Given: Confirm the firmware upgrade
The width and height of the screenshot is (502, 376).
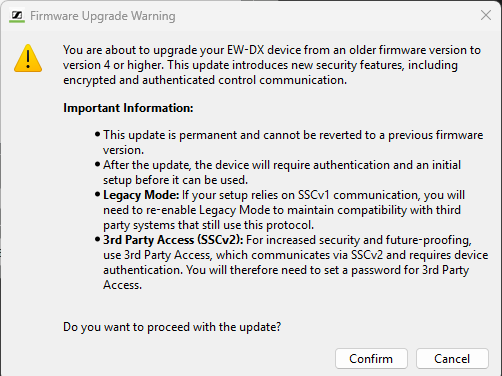Looking at the screenshot, I should [x=371, y=359].
